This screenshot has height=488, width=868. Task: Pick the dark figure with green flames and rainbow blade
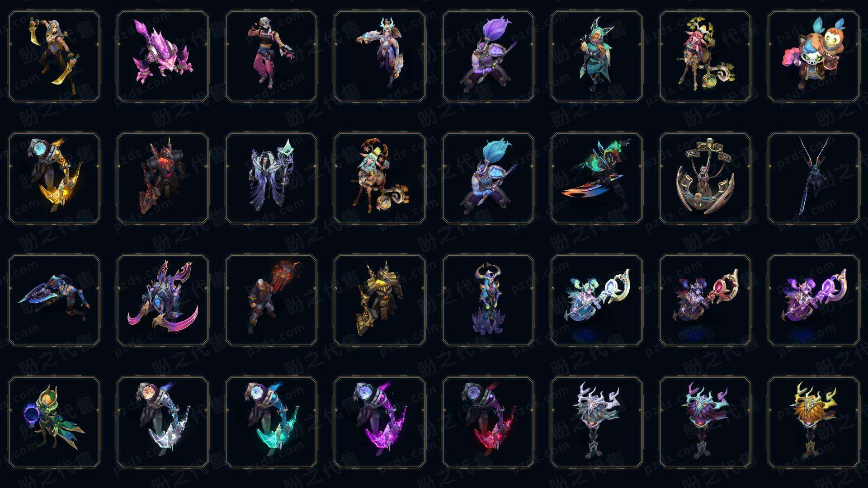tap(597, 178)
